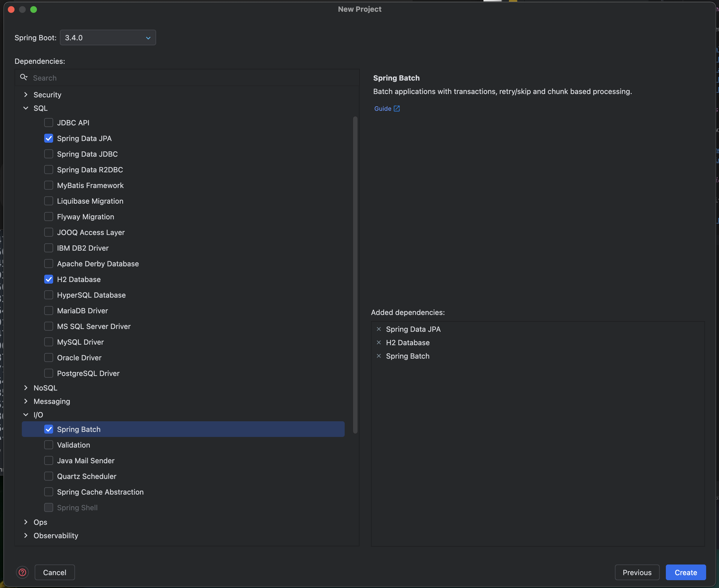Screen dimensions: 719x588
Task: Tick the Flyway Migration checkbox
Action: 49,217
